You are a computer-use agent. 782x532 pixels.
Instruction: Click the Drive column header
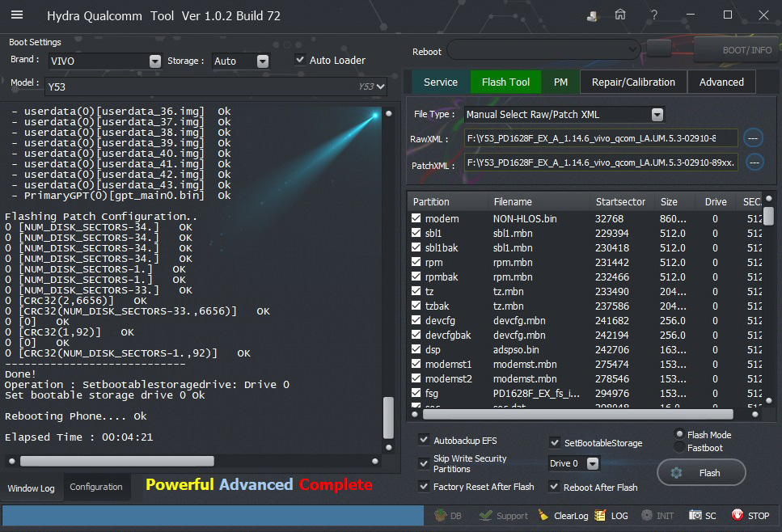716,202
